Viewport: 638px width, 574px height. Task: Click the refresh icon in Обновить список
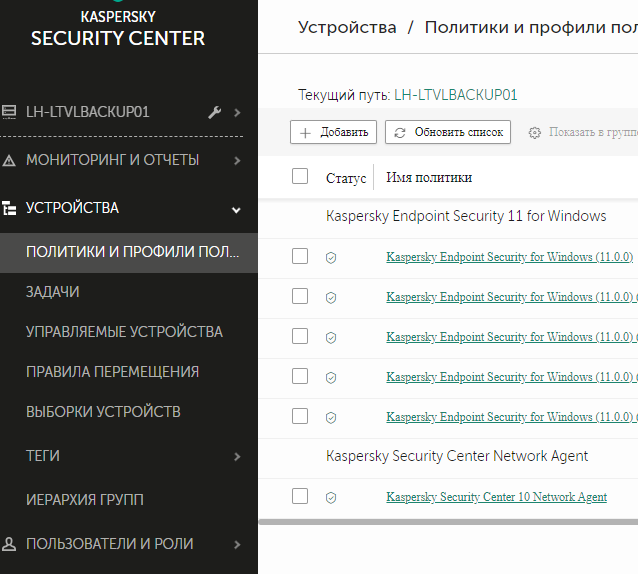coord(400,132)
